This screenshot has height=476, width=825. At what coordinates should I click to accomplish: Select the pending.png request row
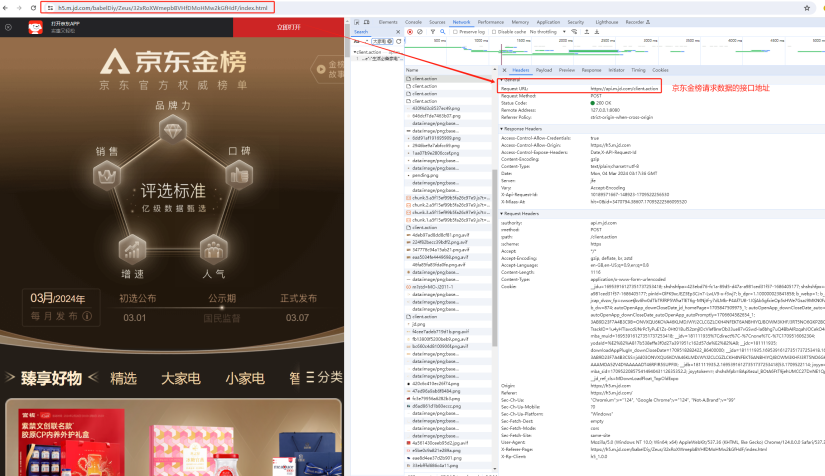coord(449,175)
